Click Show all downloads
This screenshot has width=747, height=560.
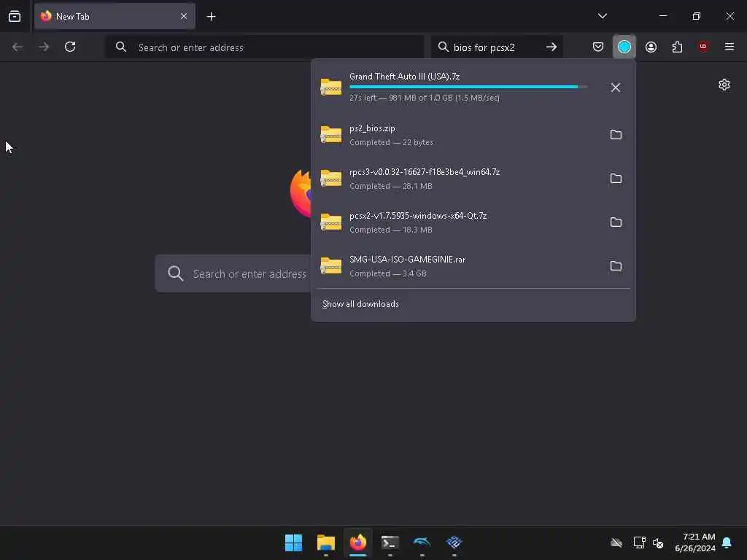(360, 304)
